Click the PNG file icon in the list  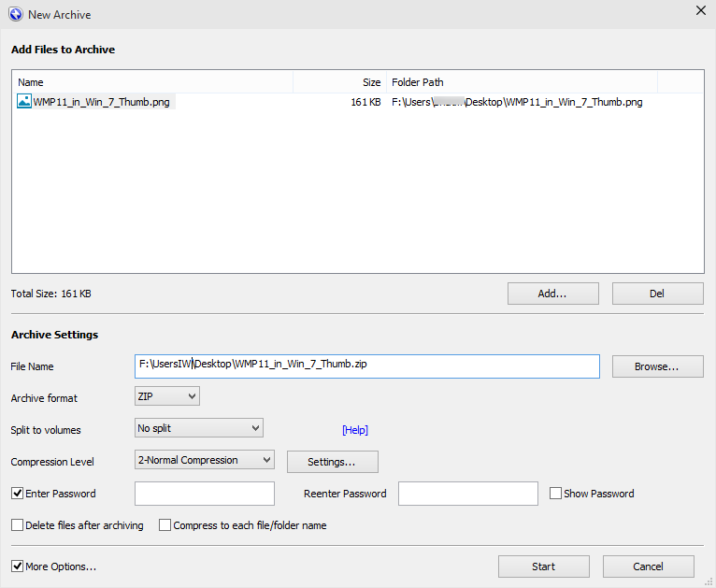pos(24,102)
